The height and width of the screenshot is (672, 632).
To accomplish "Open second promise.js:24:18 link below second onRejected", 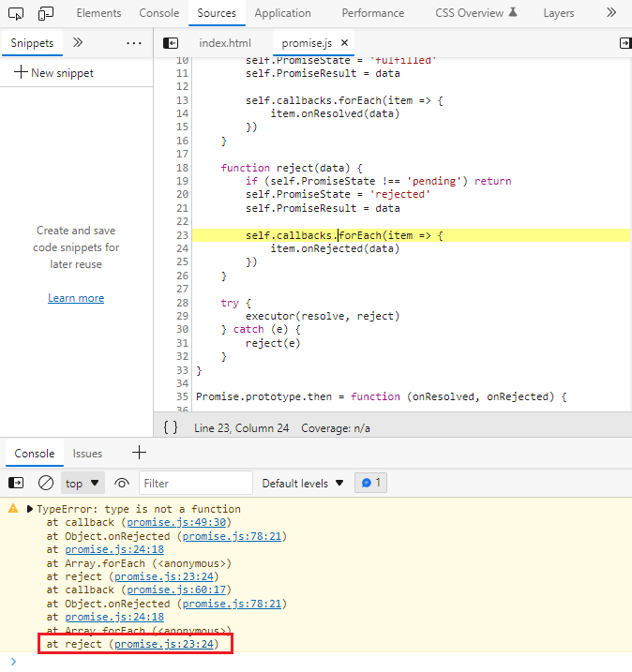I will [114, 617].
